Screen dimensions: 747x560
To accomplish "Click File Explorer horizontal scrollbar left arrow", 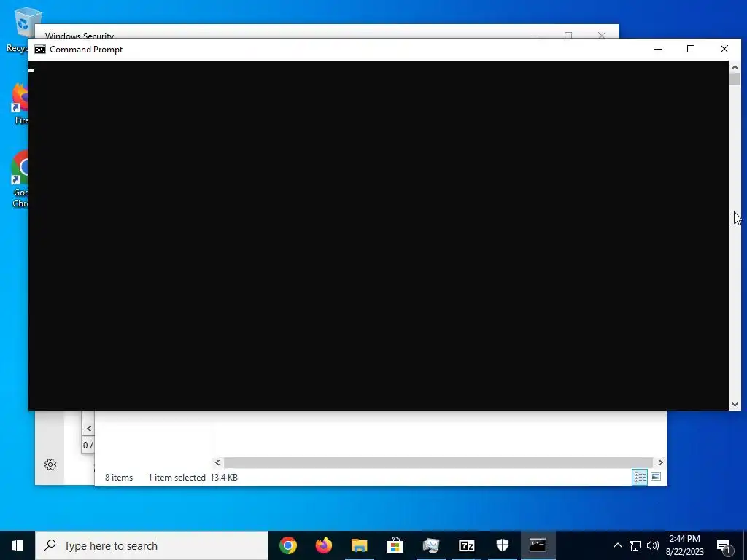I will 217,462.
